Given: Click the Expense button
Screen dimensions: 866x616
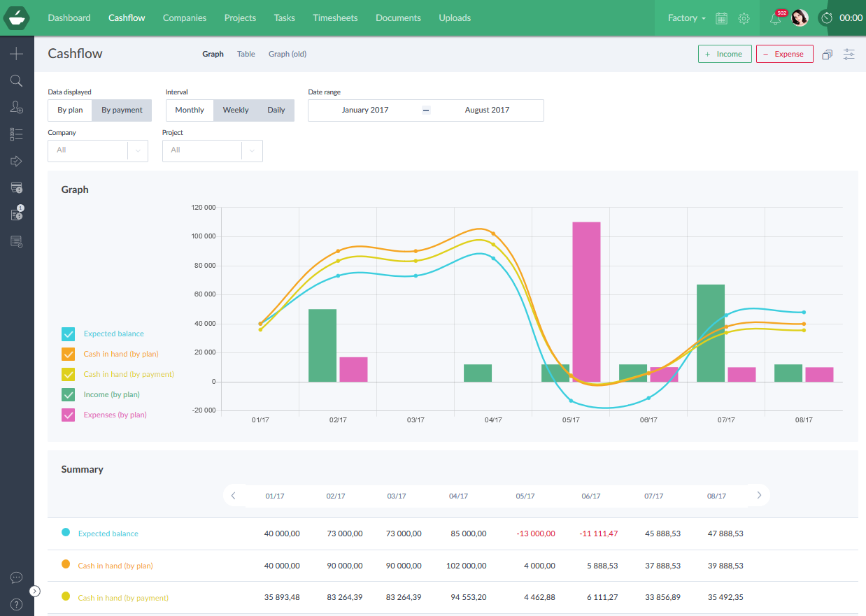Looking at the screenshot, I should tap(784, 53).
